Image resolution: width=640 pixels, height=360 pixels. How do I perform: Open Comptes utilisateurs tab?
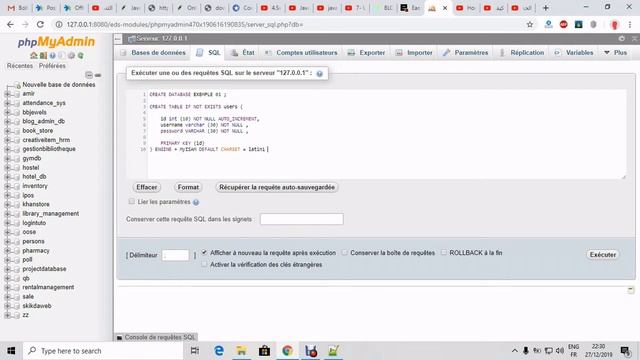click(301, 53)
